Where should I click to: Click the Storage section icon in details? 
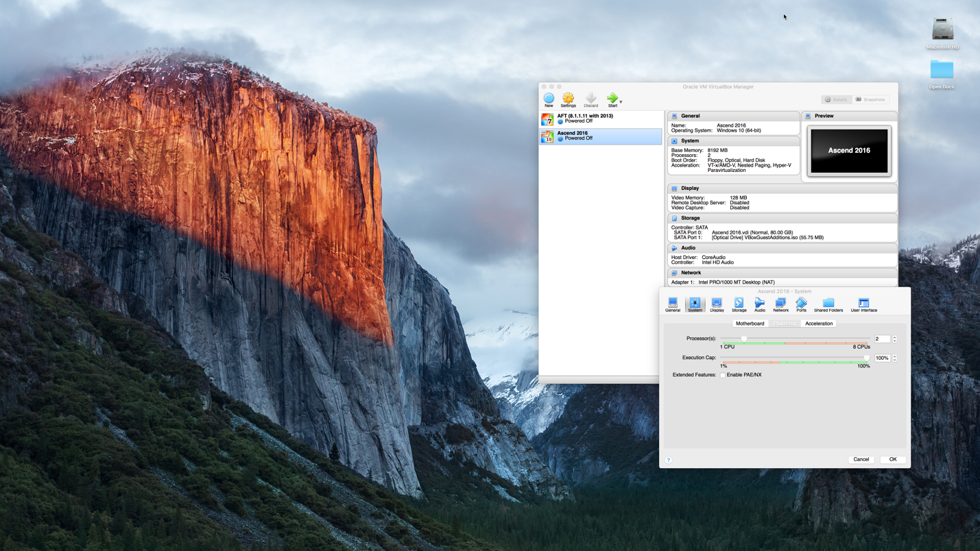coord(674,218)
